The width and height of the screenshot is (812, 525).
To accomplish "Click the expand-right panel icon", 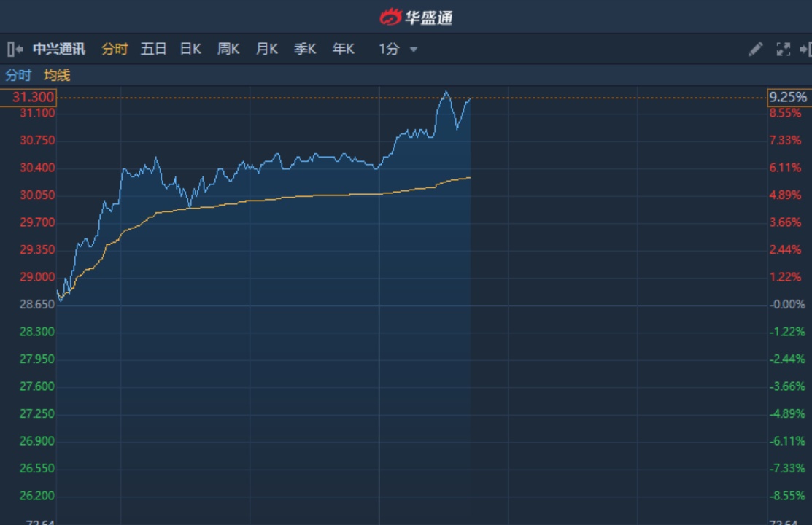I will pos(805,50).
